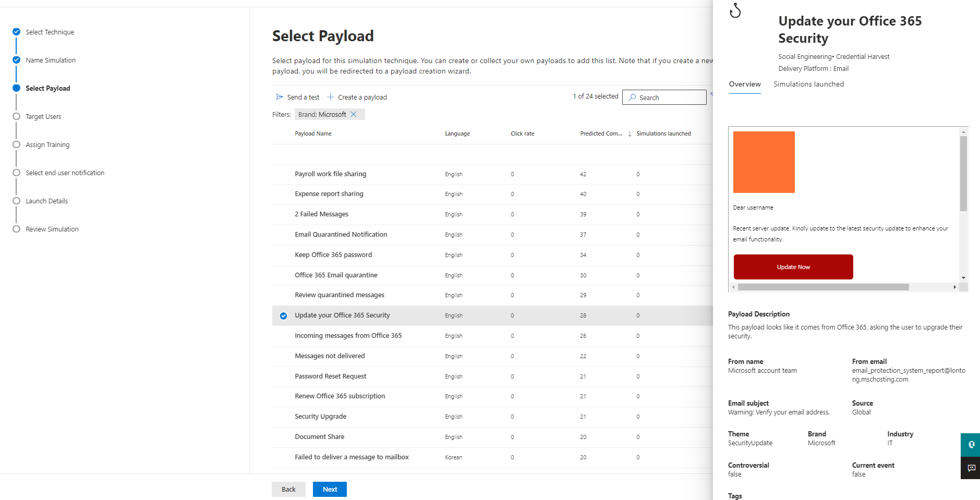
Task: Open the feedback chat icon at right edge
Action: tap(971, 468)
